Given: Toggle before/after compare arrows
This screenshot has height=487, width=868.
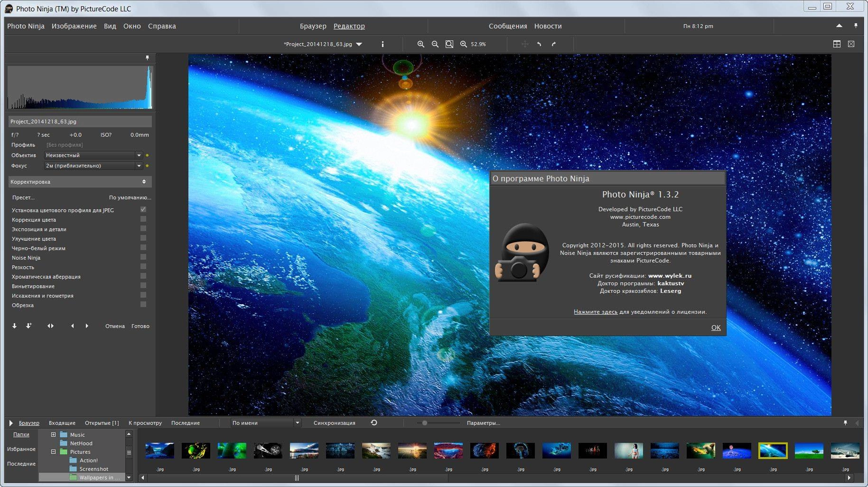Looking at the screenshot, I should click(50, 326).
